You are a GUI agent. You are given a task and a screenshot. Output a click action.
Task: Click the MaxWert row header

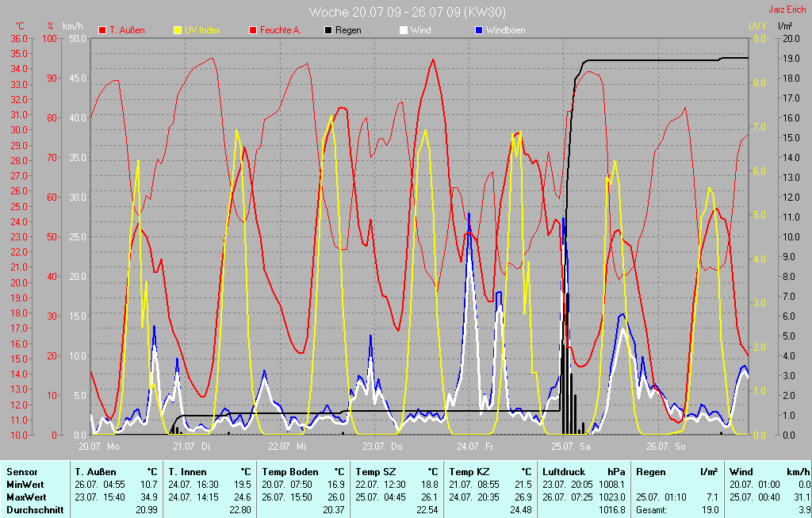coord(26,497)
